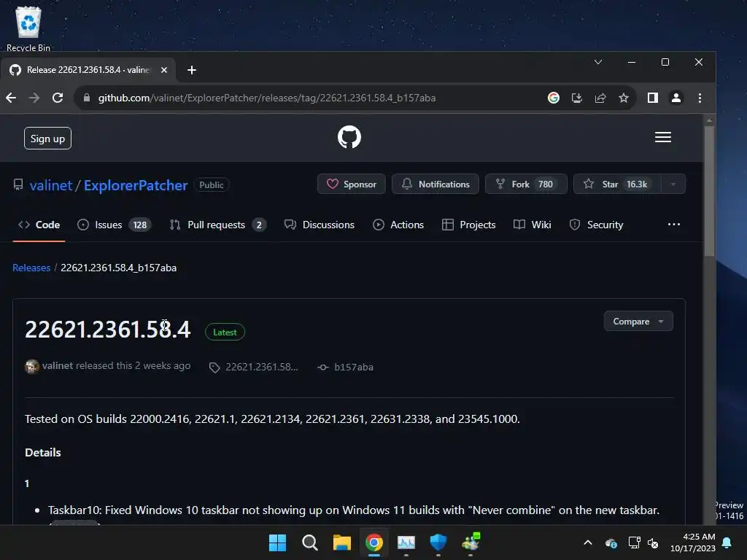Sponsor the project with heart button
This screenshot has width=747, height=560.
point(352,184)
